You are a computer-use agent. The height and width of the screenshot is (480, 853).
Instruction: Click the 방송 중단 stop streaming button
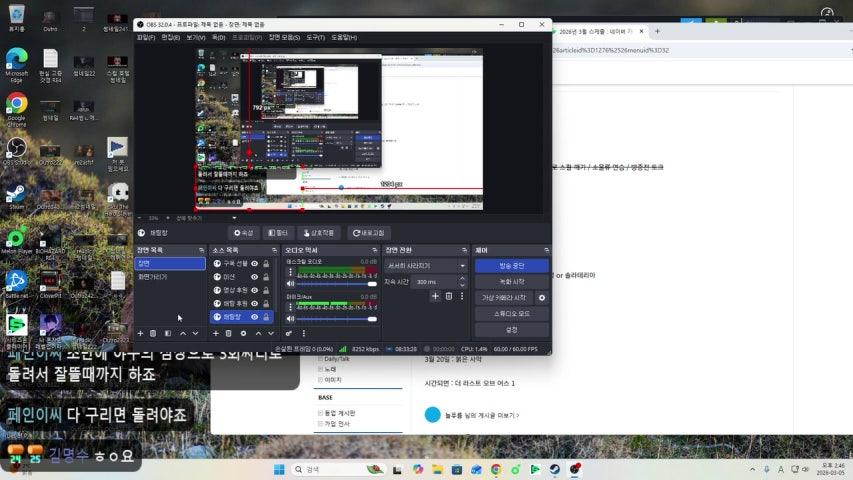[x=511, y=266]
